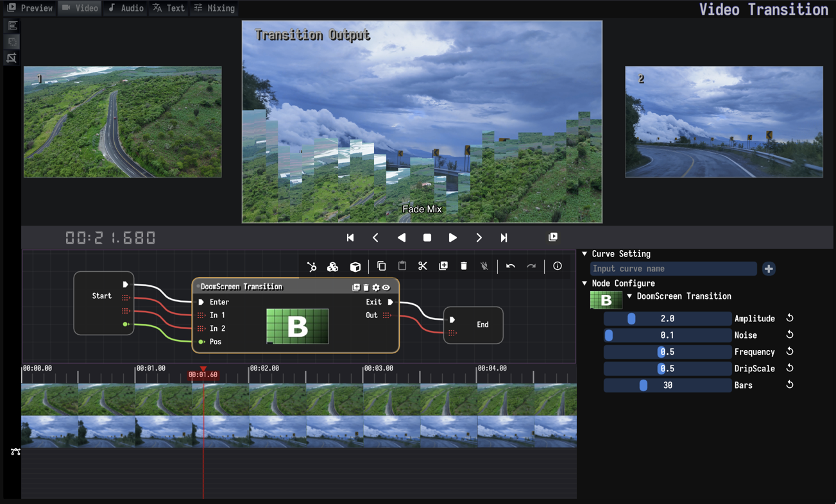Screen dimensions: 836x504
Task: Click the red 00:01.60 playhead marker
Action: (x=203, y=374)
